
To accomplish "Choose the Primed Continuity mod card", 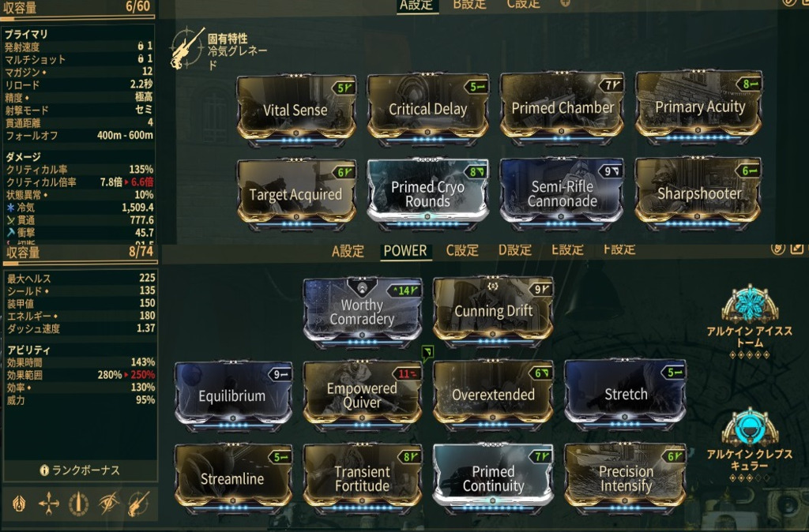I will (493, 478).
